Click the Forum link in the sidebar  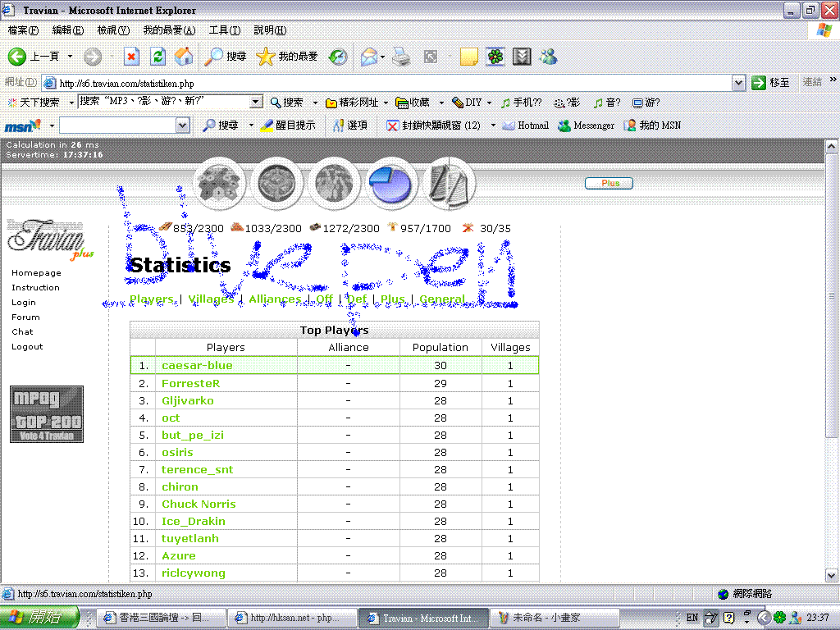click(25, 317)
